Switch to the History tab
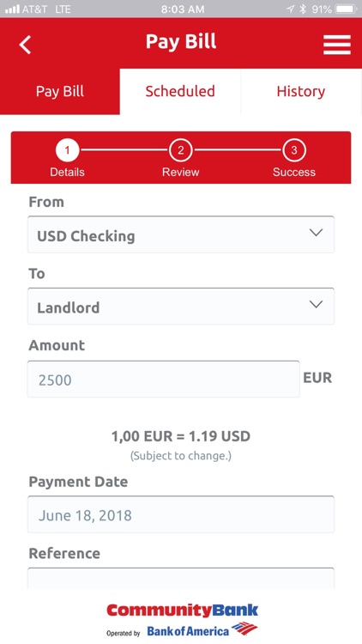Screen dimensions: 362x644 pyautogui.click(x=301, y=91)
